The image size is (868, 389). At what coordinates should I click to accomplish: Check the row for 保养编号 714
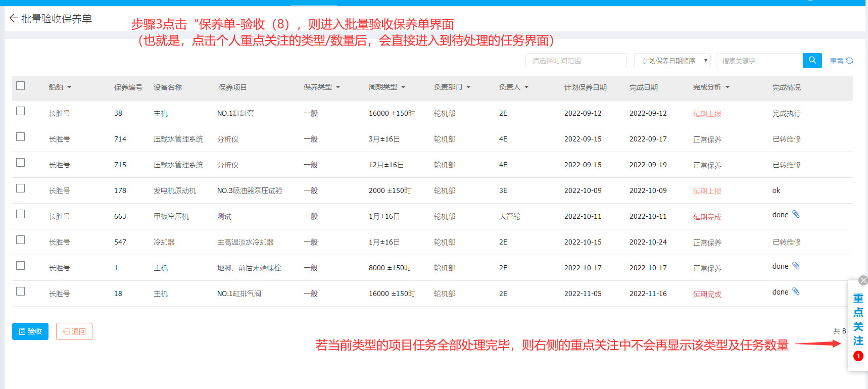(20, 137)
